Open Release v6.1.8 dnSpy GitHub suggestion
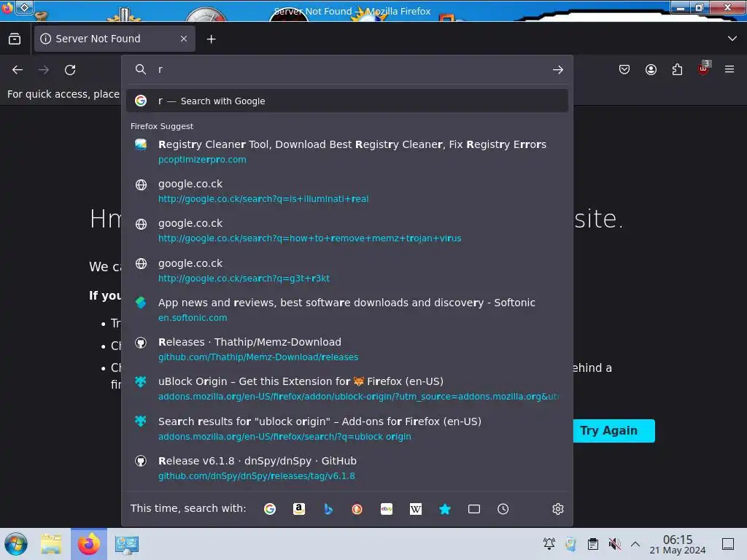Screen dimensions: 747x560 tap(347, 468)
